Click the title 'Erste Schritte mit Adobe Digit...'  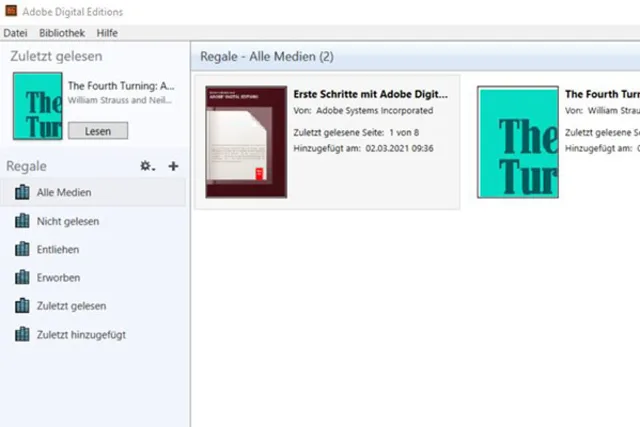(371, 94)
